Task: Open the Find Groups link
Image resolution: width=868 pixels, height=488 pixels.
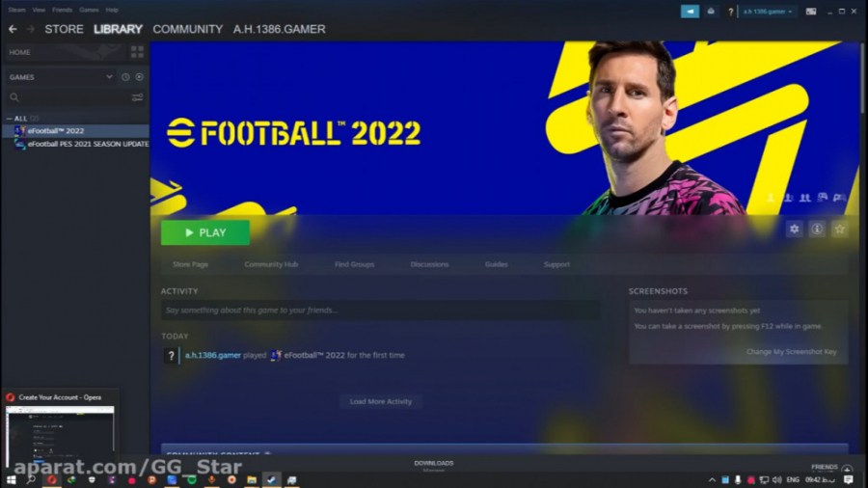Action: [354, 264]
